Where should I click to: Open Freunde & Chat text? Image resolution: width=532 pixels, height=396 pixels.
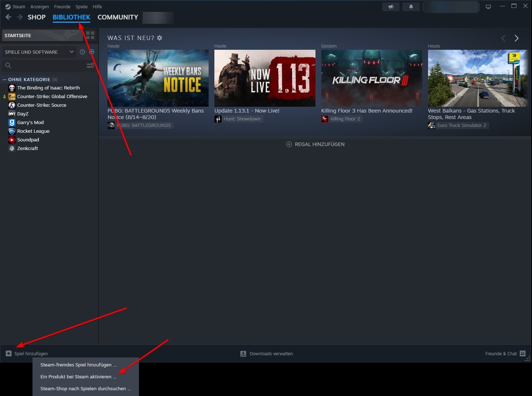pos(501,353)
